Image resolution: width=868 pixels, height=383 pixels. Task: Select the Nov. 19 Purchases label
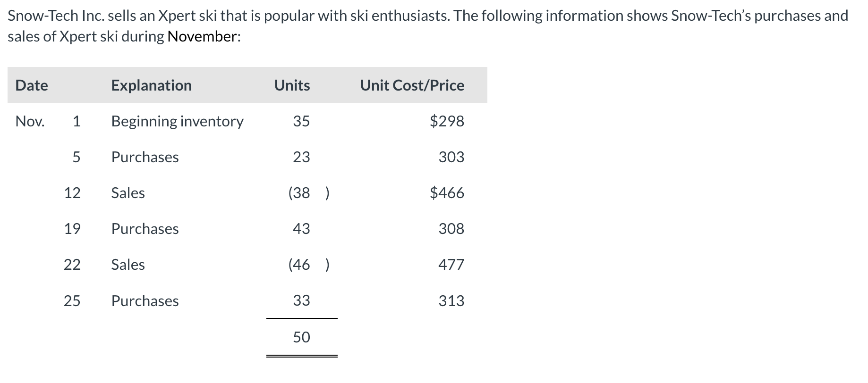145,229
